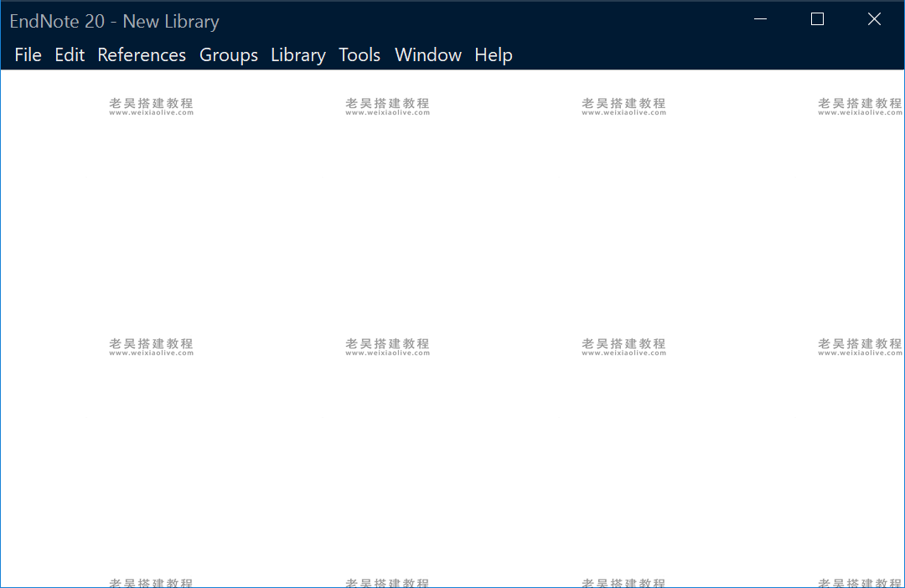Minimize the EndNote 20 window

tap(761, 20)
